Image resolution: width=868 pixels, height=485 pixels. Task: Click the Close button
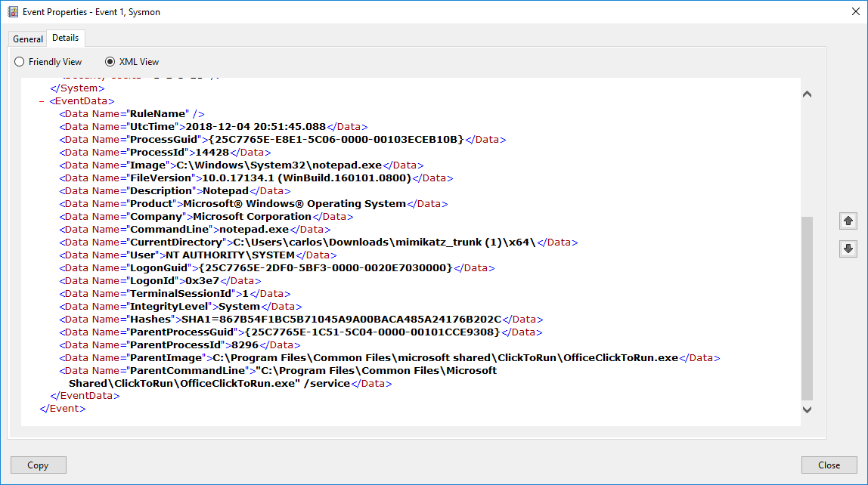point(829,465)
